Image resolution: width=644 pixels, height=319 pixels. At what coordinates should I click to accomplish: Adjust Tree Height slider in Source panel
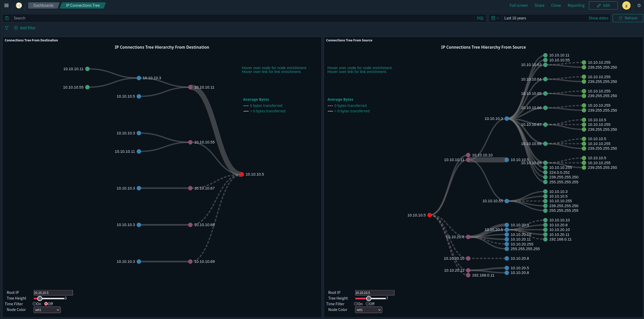coord(369,299)
